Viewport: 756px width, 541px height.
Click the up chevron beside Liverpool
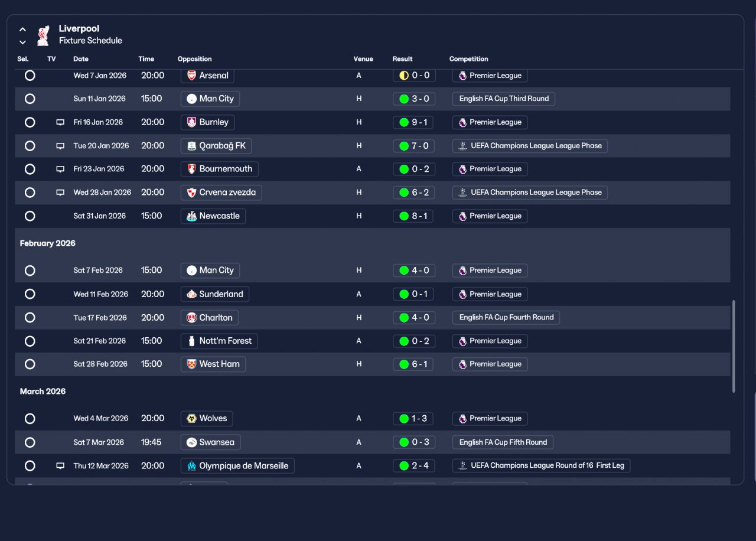pos(22,29)
